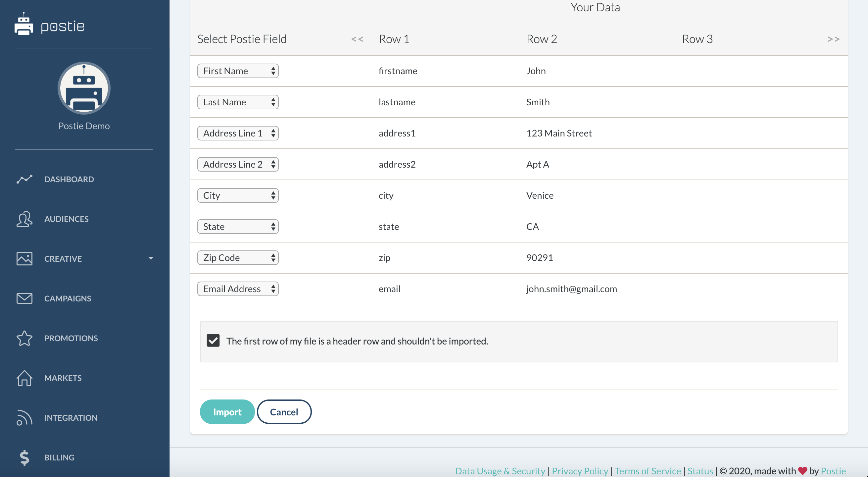Open the Zip Code field dropdown
This screenshot has width=868, height=477.
238,257
